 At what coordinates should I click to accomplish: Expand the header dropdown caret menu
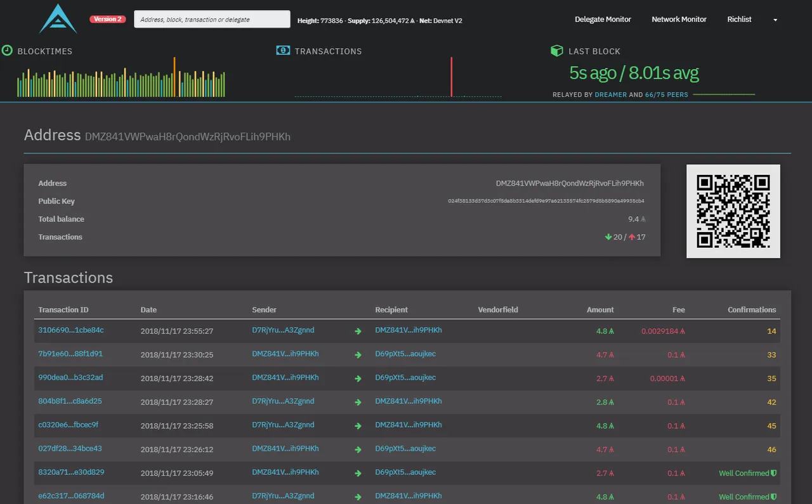775,20
